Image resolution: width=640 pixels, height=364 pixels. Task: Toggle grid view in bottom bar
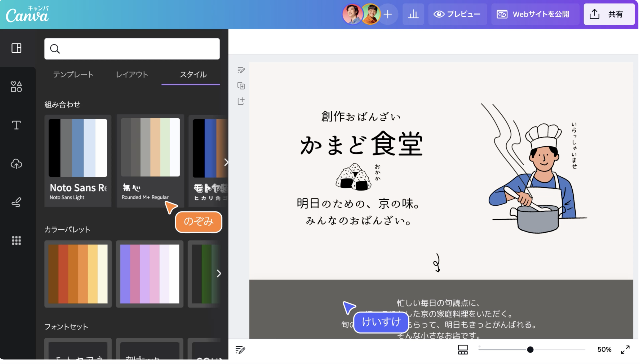pos(463,350)
